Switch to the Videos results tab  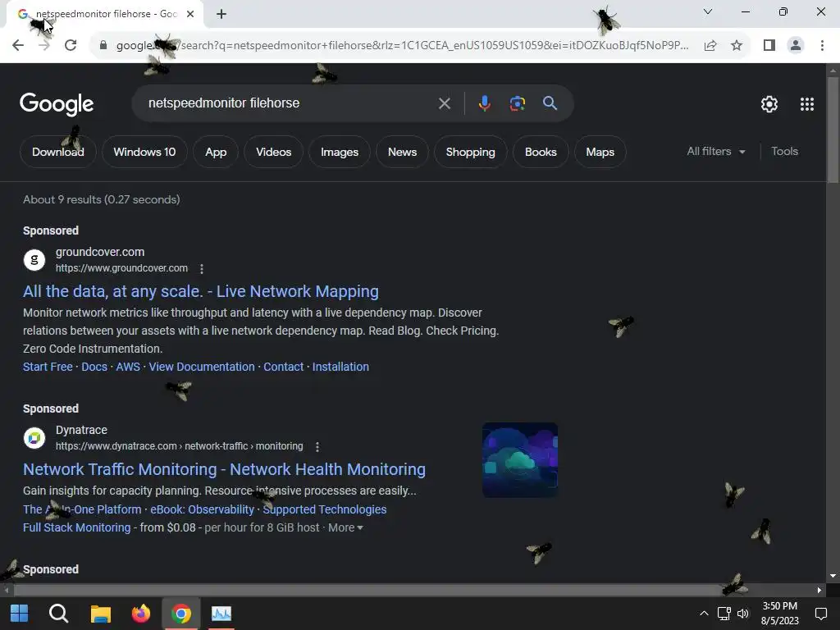click(x=274, y=152)
